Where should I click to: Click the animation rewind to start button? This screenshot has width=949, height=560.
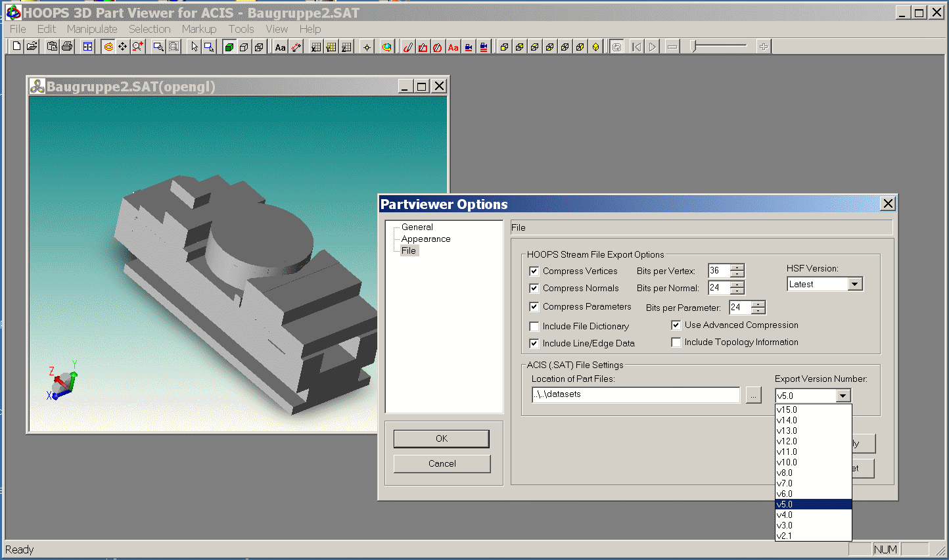tap(636, 47)
